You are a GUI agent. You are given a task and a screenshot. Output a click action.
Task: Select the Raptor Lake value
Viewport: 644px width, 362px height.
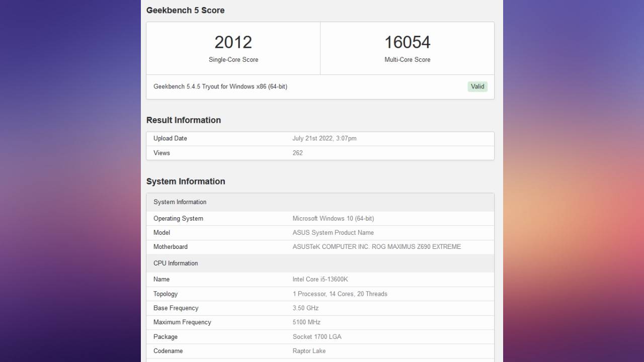click(x=309, y=351)
